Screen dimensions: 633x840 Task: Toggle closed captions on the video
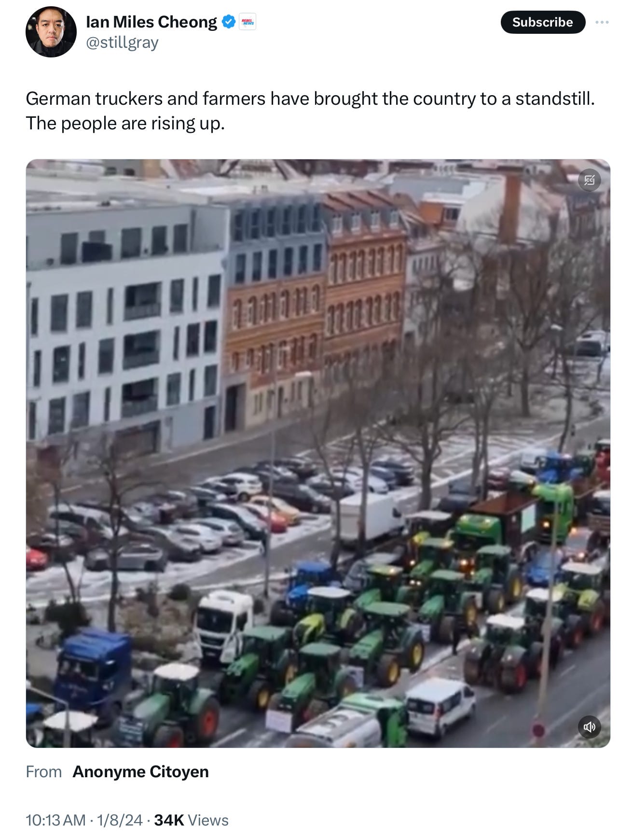589,180
